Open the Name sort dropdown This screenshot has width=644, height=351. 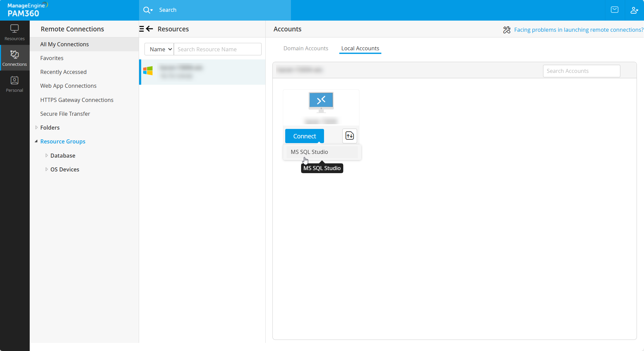(x=159, y=49)
